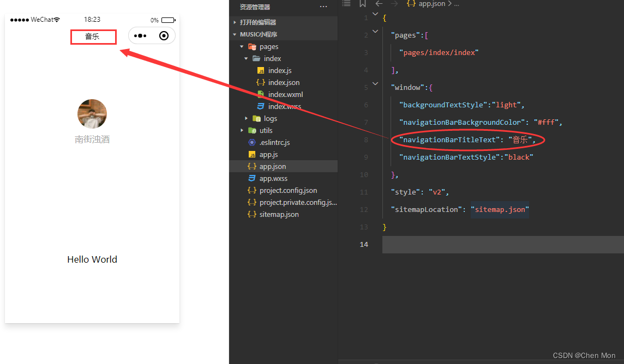Collapse the MUSIC小程序 project section
The width and height of the screenshot is (624, 364).
(x=259, y=34)
